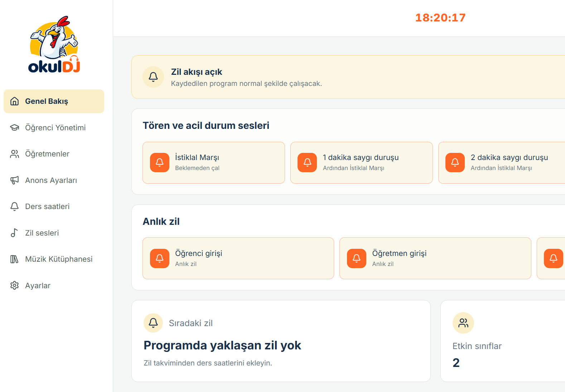Open Müzik Kütüphanesi from the sidebar
Screen dimensions: 565x392
[x=54, y=259]
